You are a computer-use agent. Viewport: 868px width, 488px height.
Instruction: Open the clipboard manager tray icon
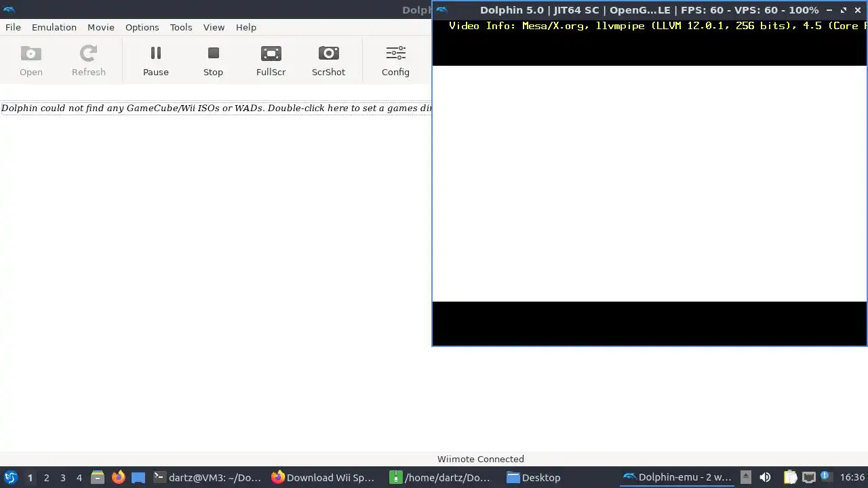(x=790, y=477)
